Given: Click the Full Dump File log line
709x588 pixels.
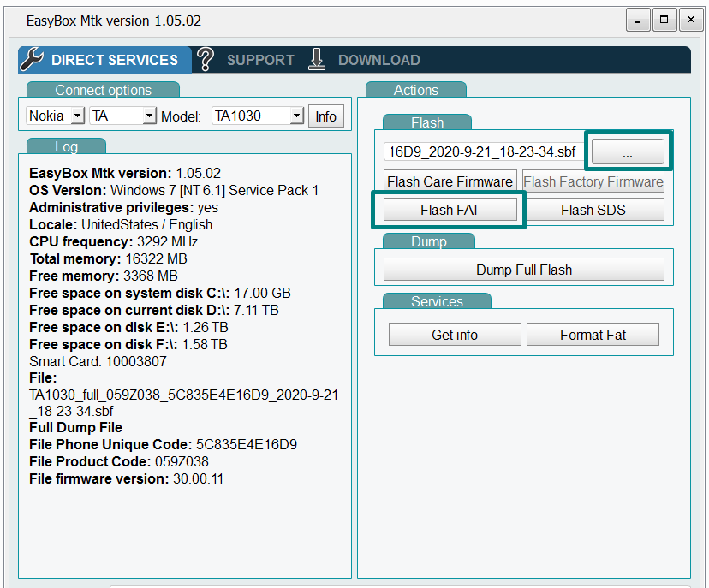Looking at the screenshot, I should tap(75, 427).
